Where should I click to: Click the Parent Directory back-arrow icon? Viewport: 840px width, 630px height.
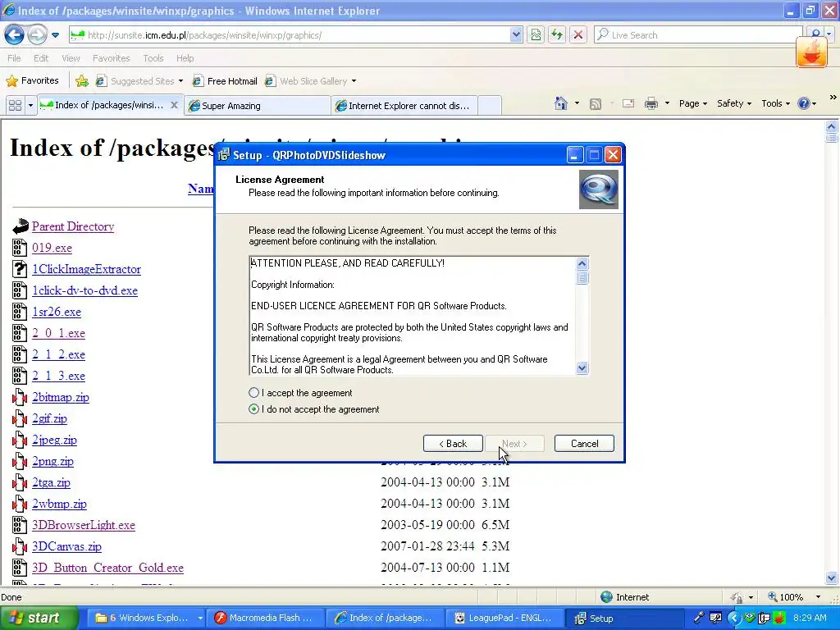[20, 226]
